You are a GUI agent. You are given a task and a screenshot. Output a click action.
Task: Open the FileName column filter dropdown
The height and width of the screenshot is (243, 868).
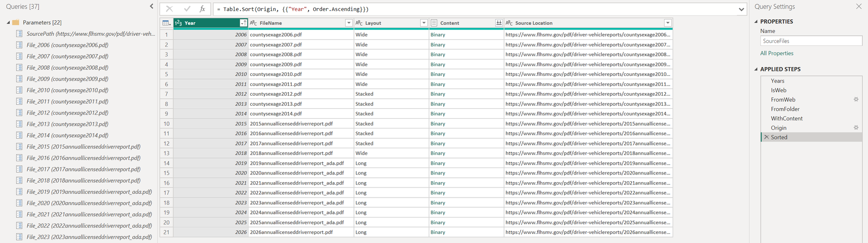[x=349, y=23]
